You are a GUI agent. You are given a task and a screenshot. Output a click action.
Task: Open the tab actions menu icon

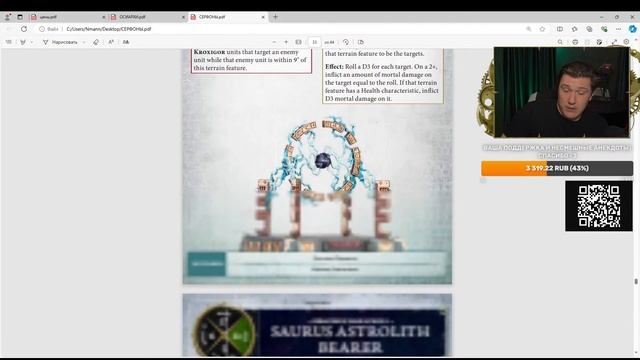point(20,17)
